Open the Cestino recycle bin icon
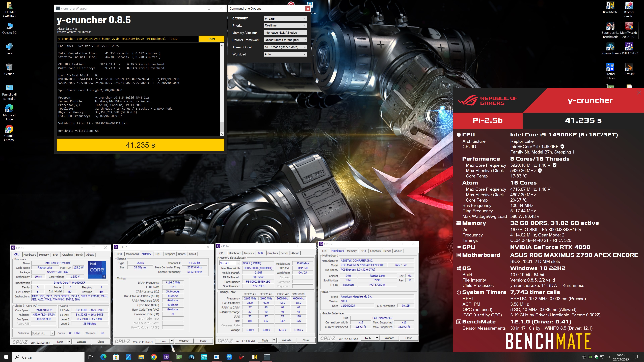The image size is (644, 362). pyautogui.click(x=9, y=69)
